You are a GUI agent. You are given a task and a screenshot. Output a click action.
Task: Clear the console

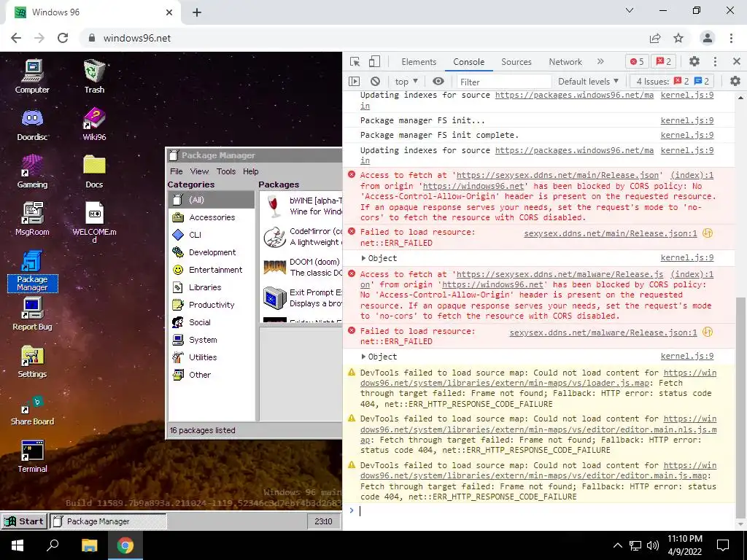[376, 82]
